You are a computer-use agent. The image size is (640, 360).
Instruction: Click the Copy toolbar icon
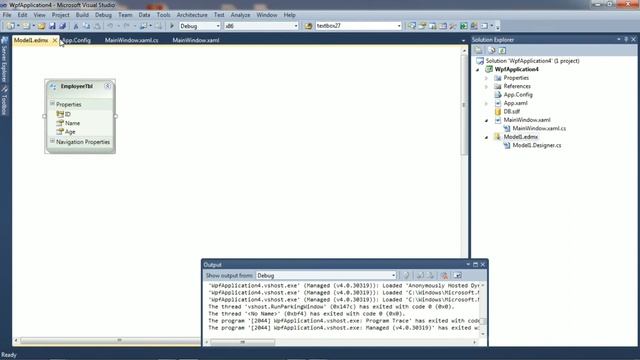87,26
